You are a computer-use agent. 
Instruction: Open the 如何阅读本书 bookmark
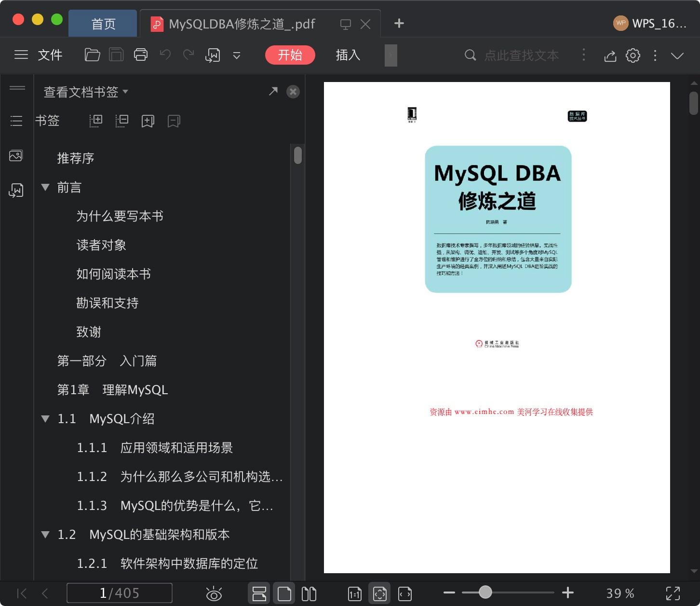pos(114,274)
